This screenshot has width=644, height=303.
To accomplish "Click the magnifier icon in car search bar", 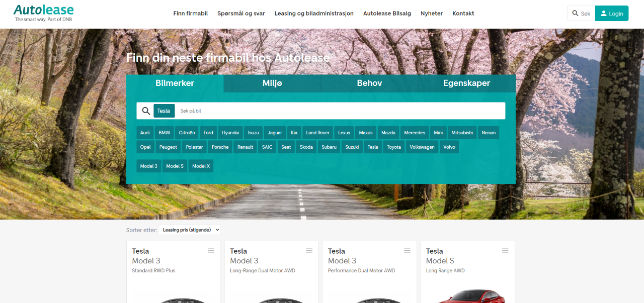I will [146, 111].
